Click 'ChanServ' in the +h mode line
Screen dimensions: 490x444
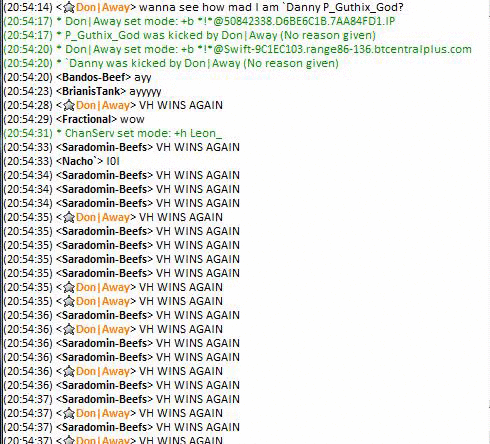click(x=90, y=133)
